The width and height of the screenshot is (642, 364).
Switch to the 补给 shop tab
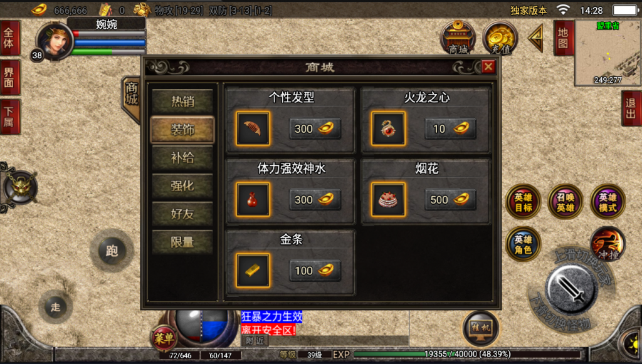182,158
